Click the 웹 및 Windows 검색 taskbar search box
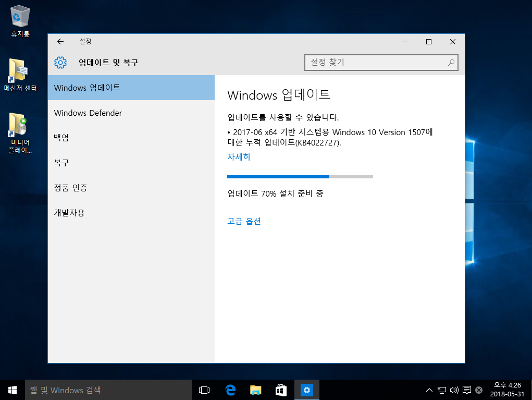The image size is (532, 400). (x=108, y=390)
